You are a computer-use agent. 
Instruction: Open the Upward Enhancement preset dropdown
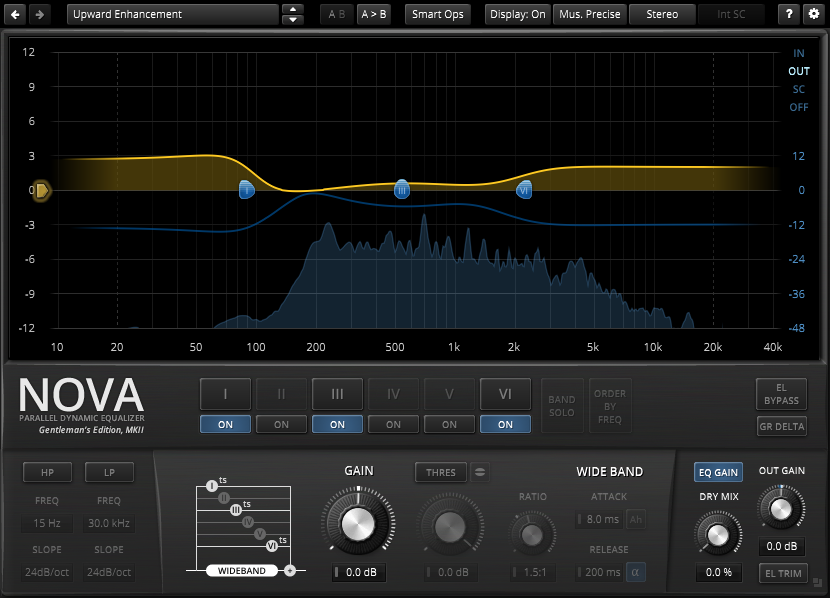tap(172, 14)
